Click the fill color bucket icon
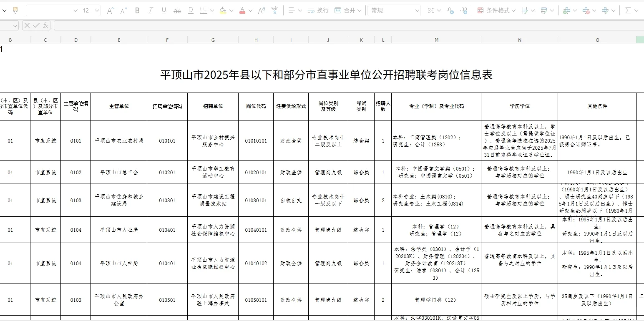This screenshot has width=644, height=321. [x=222, y=10]
